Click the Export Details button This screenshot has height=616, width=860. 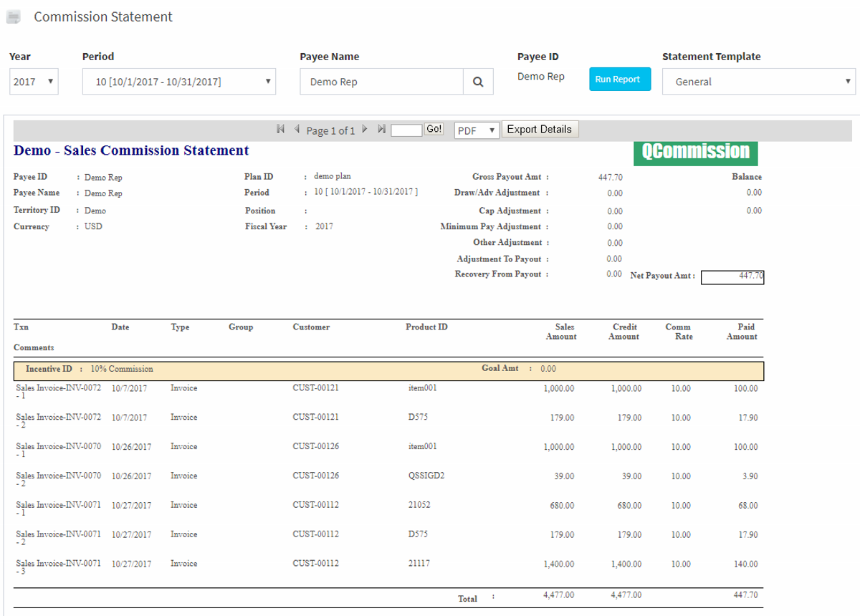(539, 130)
